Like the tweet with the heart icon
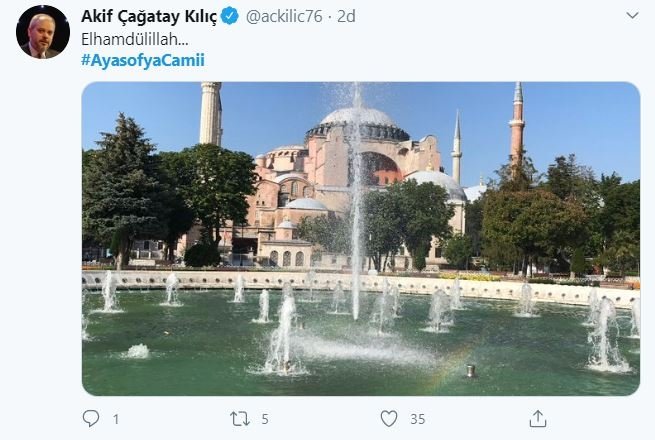The width and height of the screenshot is (655, 440). [389, 419]
